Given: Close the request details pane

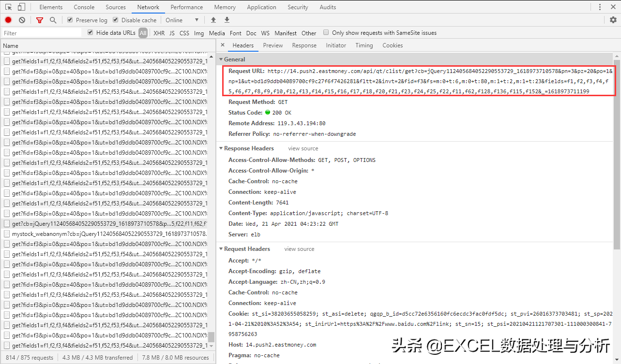Looking at the screenshot, I should click(x=223, y=45).
